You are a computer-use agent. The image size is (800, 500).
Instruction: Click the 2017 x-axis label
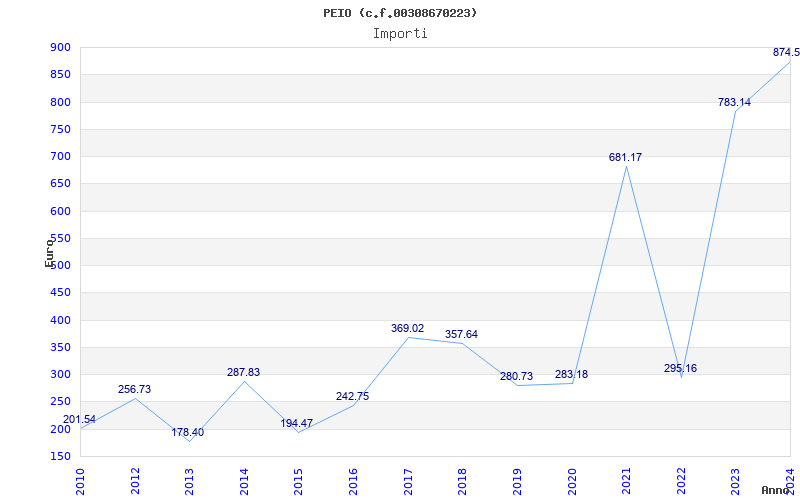click(408, 482)
